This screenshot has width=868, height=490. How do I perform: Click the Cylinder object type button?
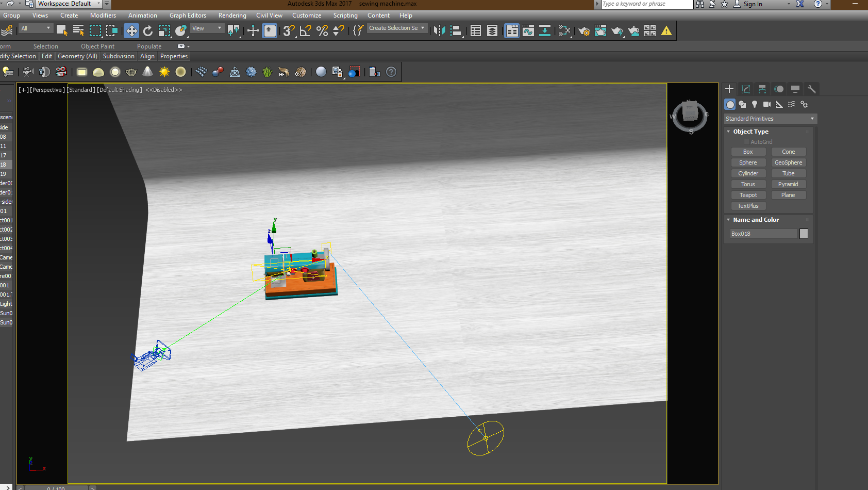click(748, 173)
